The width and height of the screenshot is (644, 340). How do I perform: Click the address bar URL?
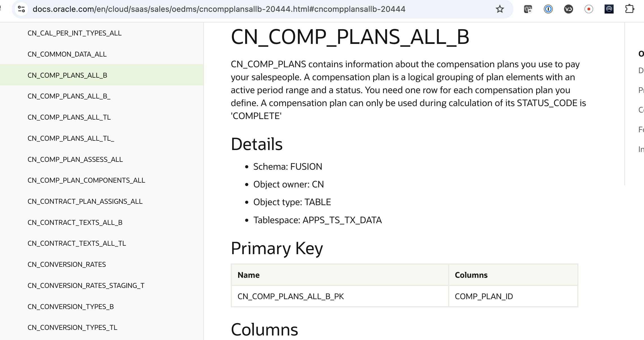[x=219, y=9]
